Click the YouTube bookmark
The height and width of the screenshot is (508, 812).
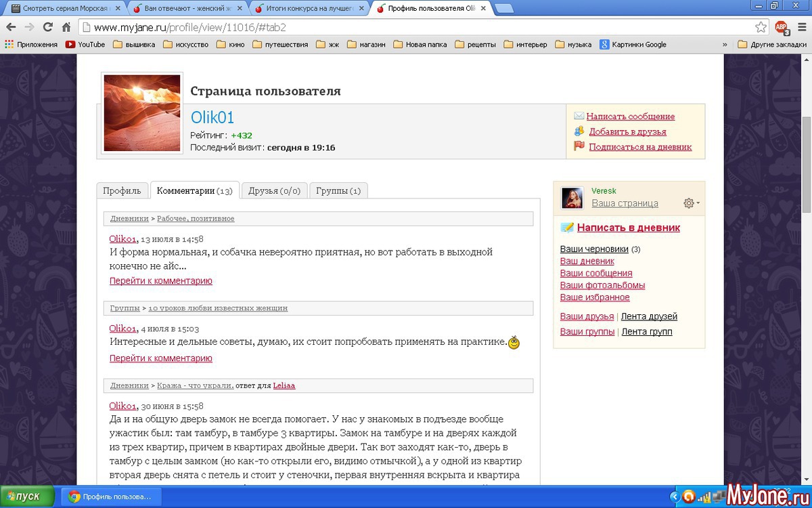pyautogui.click(x=85, y=45)
